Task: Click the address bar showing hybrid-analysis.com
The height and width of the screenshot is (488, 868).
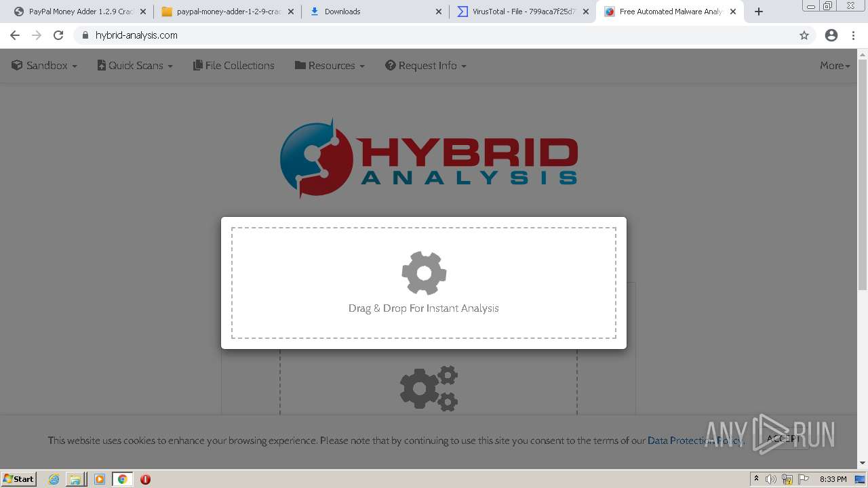Action: pos(444,35)
